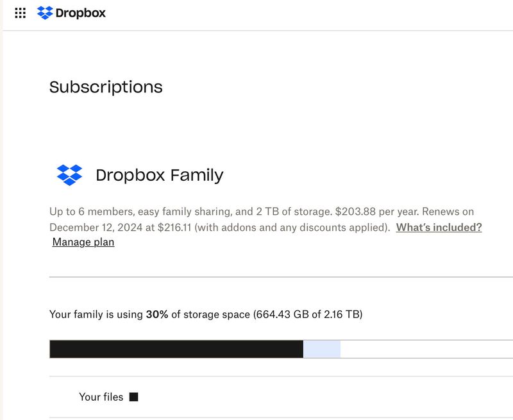This screenshot has height=420, width=513.
Task: Click the Dropbox wordmark in the header
Action: coord(81,13)
